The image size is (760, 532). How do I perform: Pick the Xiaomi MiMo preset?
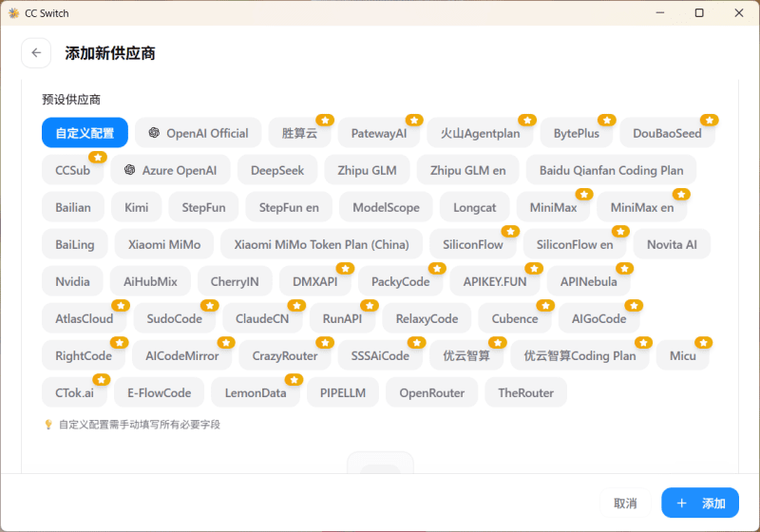(x=164, y=244)
